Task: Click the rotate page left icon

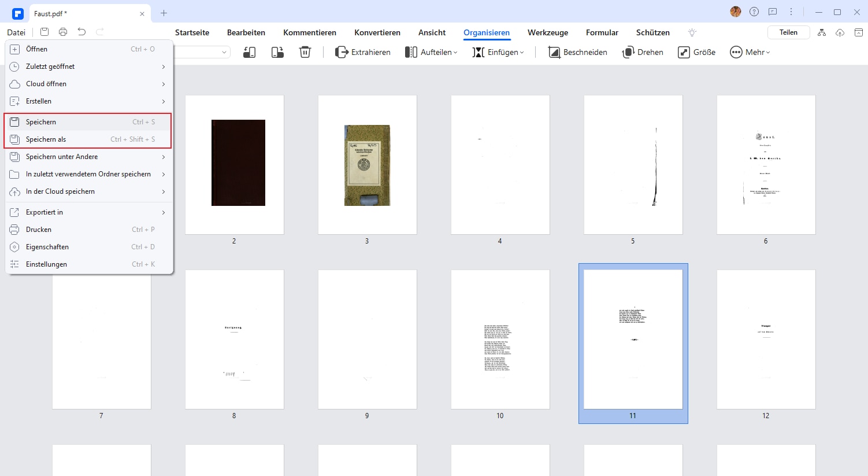Action: pyautogui.click(x=250, y=52)
